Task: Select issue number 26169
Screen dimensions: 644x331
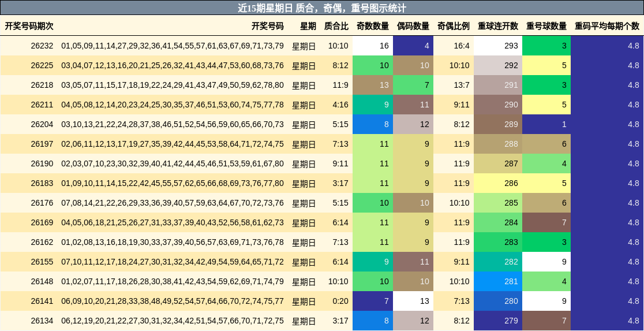Action: [42, 222]
